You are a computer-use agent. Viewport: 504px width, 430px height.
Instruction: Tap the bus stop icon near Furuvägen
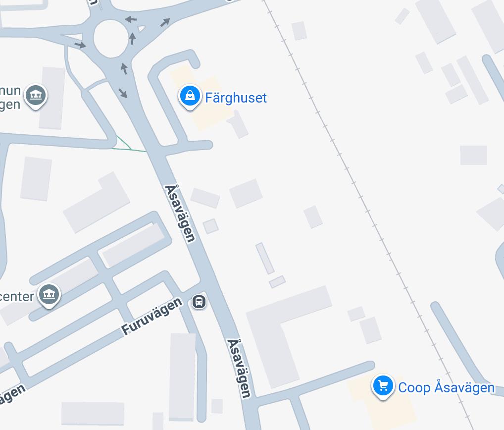point(199,302)
